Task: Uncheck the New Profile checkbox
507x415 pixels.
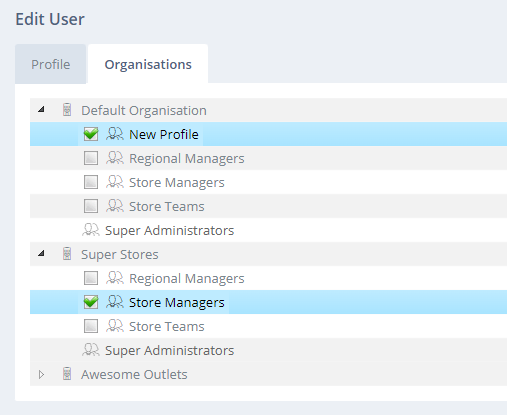Action: [x=91, y=134]
